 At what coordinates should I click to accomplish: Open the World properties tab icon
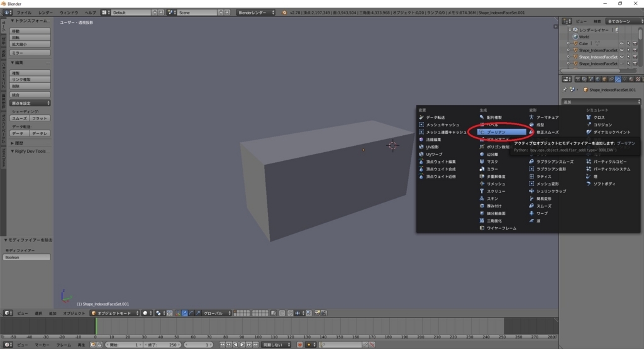pos(597,79)
